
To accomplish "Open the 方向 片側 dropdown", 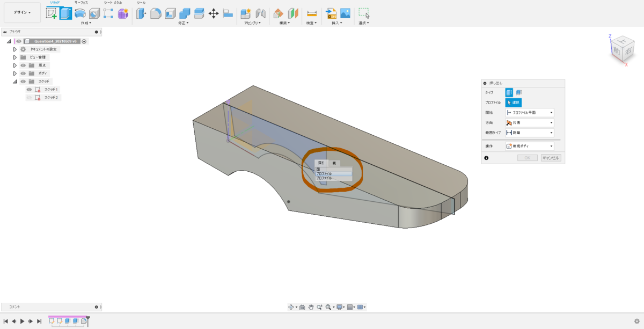I will pyautogui.click(x=530, y=123).
